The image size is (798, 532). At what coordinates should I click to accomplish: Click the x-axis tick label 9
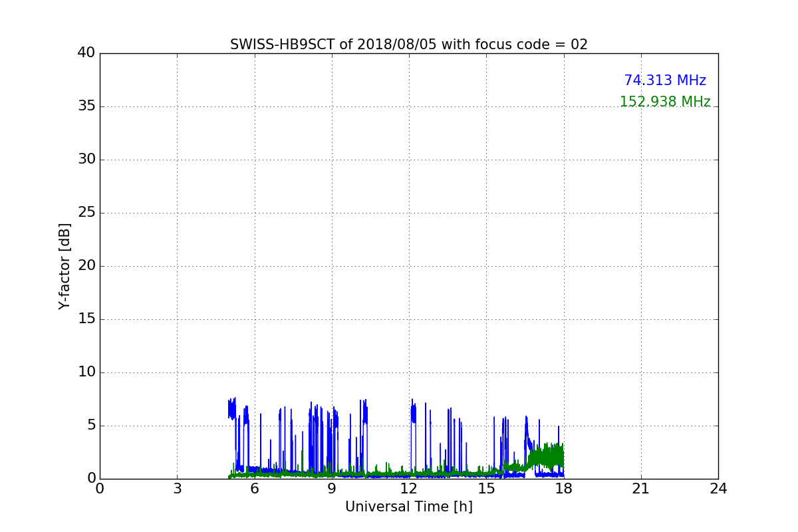click(x=332, y=489)
